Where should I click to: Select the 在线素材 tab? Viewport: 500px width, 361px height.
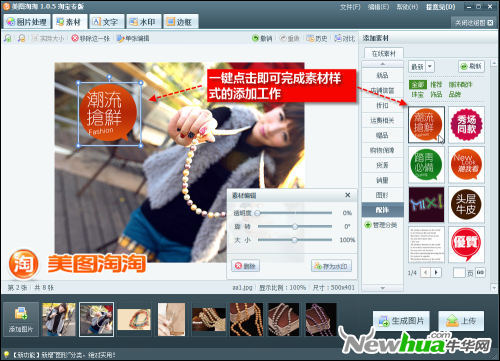[x=383, y=53]
